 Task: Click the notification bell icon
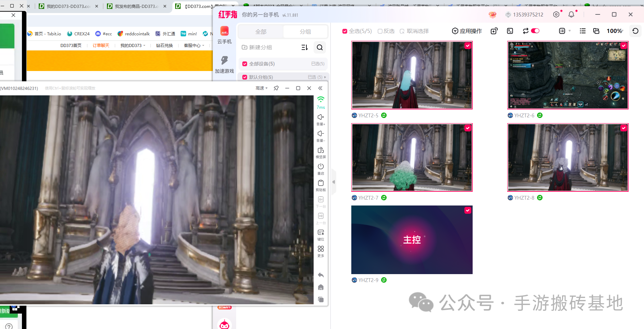(571, 14)
